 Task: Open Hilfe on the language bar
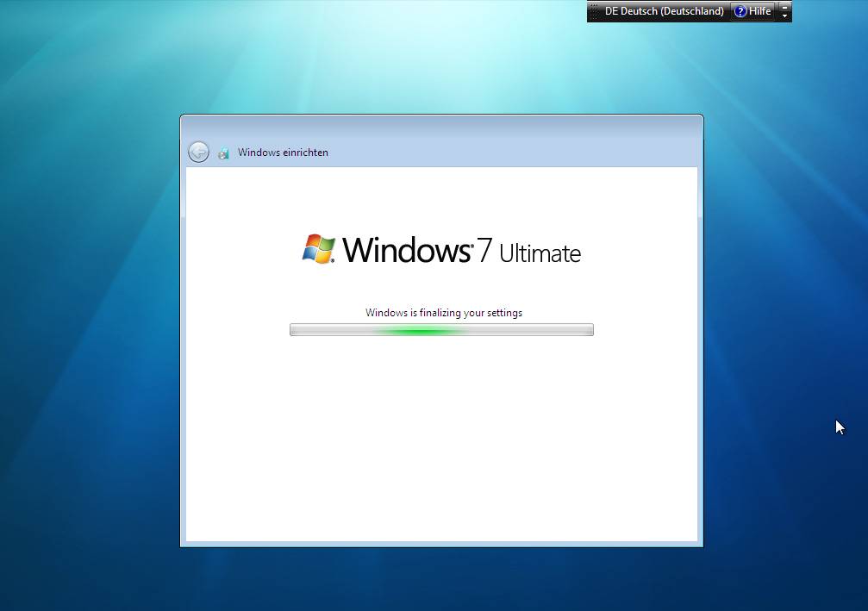[752, 11]
